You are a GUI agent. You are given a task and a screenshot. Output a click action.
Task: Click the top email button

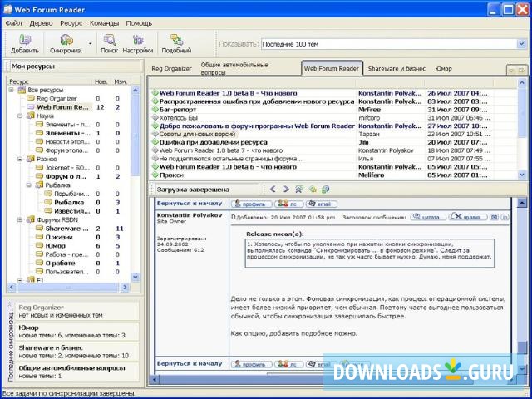coord(322,204)
